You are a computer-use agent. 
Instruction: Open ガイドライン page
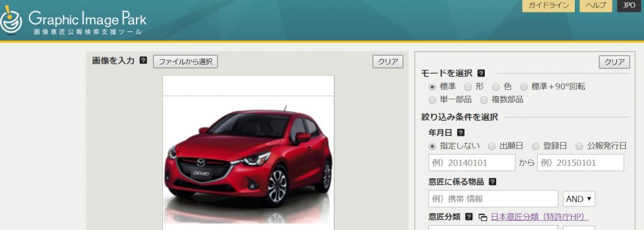548,5
